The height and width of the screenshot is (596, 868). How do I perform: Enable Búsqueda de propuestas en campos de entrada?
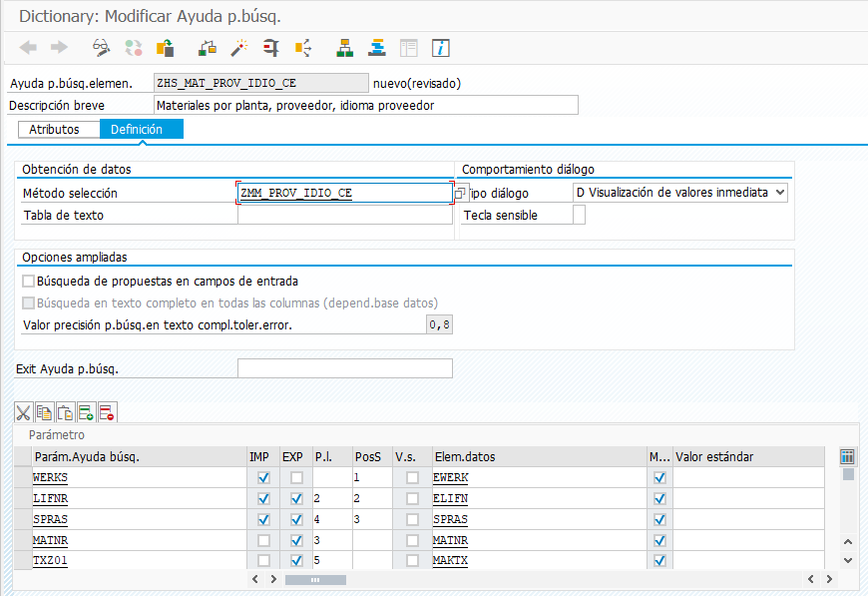point(28,282)
